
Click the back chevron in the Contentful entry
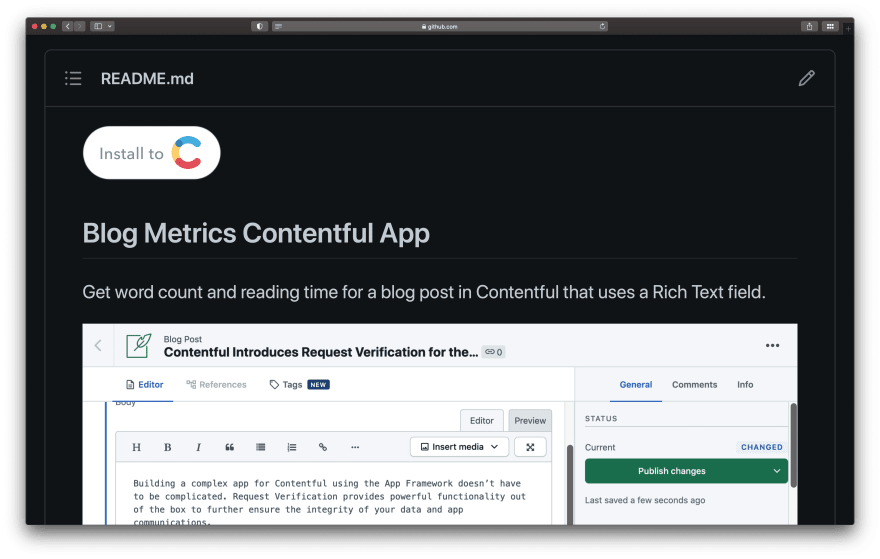[98, 345]
